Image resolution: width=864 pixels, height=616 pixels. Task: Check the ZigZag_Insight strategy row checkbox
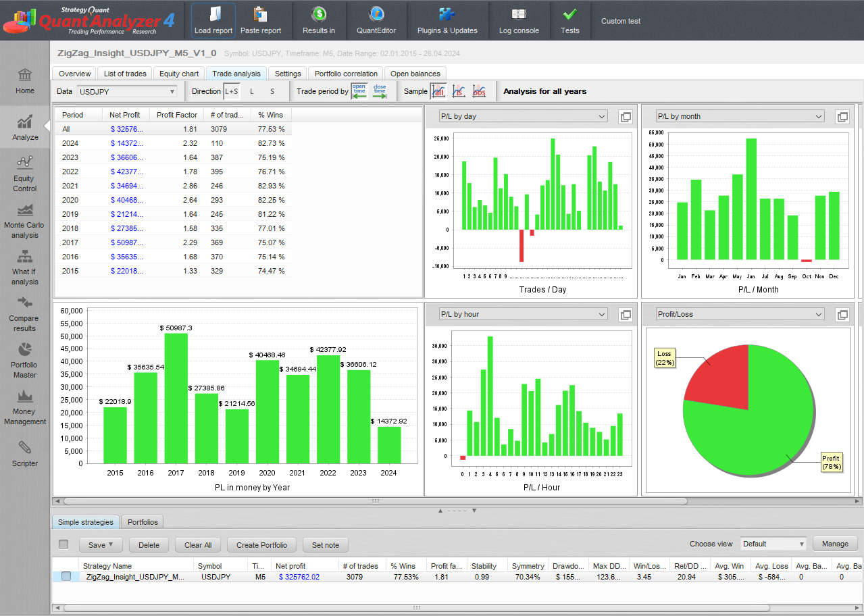tap(66, 577)
